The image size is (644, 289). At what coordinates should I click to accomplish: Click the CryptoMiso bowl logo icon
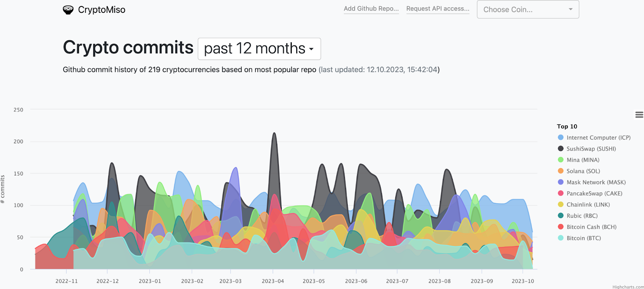(x=68, y=10)
